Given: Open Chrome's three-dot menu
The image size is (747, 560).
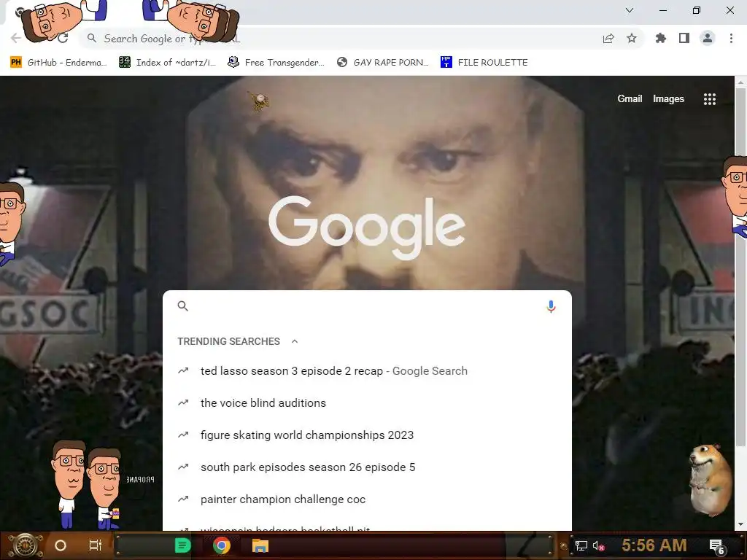Looking at the screenshot, I should tap(731, 38).
